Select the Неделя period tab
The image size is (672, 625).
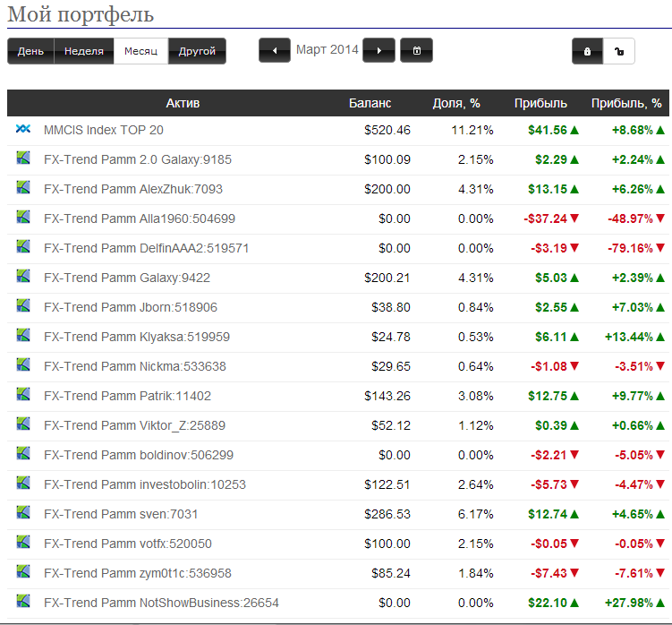click(x=84, y=51)
